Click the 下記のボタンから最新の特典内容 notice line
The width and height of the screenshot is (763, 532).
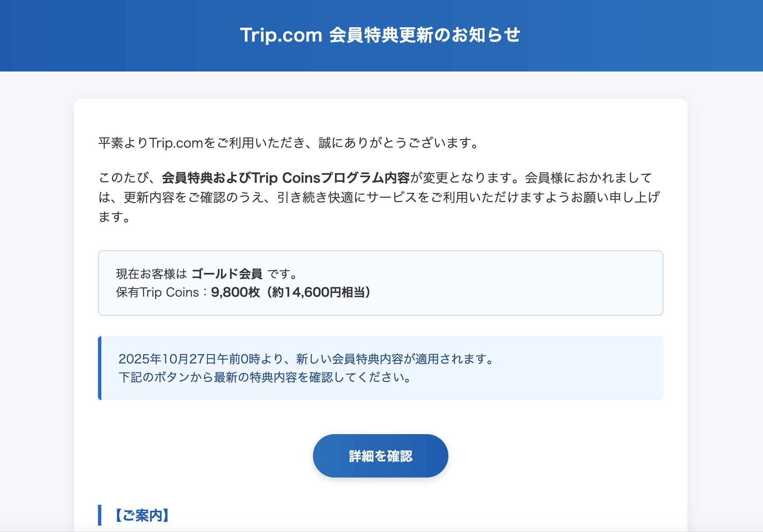(265, 378)
